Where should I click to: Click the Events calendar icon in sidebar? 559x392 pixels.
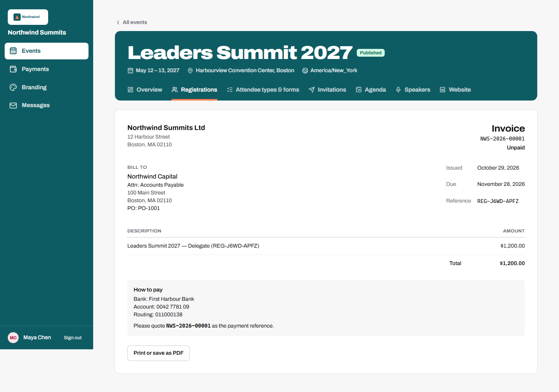pyautogui.click(x=13, y=51)
